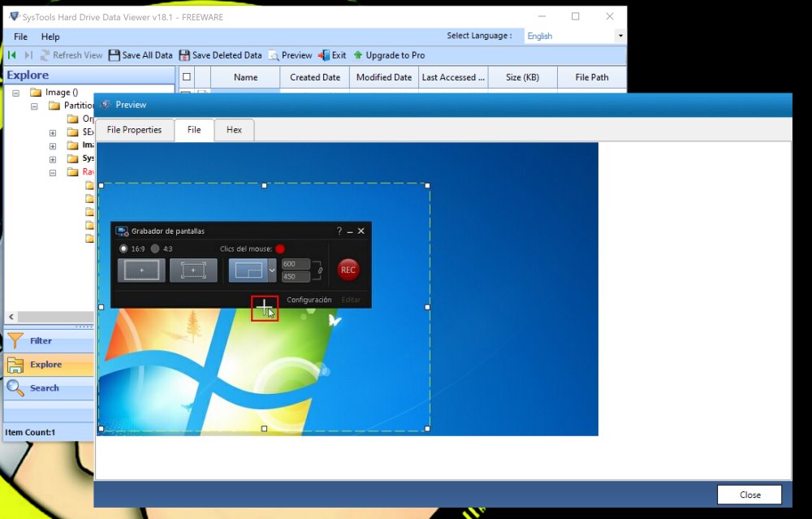Viewport: 812px width, 519px height.
Task: Select the Partition folder in the Explore tree
Action: [71, 106]
